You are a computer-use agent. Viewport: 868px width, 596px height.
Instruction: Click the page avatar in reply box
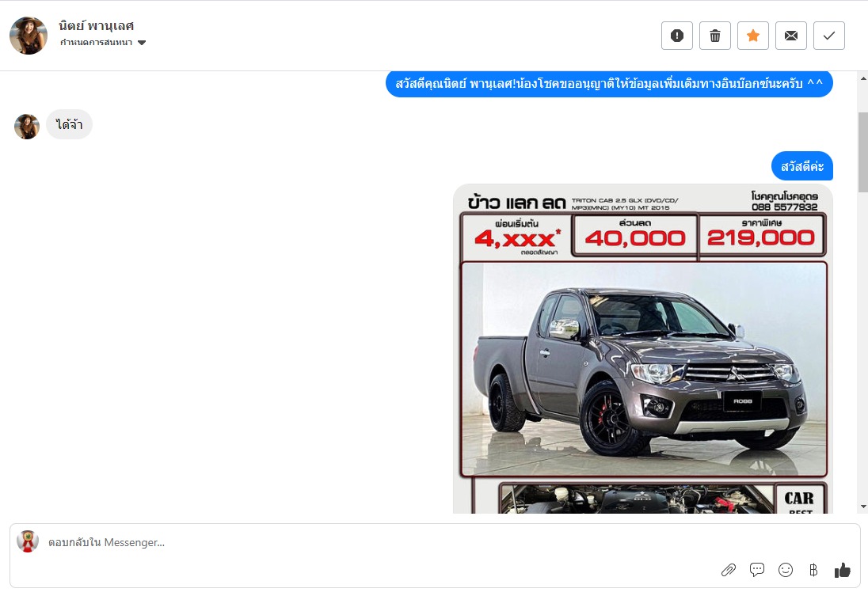pyautogui.click(x=28, y=541)
